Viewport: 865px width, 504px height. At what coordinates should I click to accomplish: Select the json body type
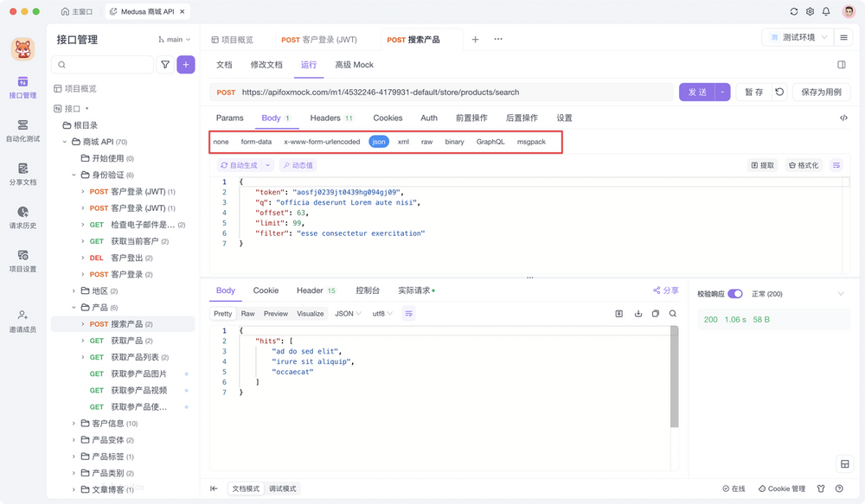(x=379, y=142)
